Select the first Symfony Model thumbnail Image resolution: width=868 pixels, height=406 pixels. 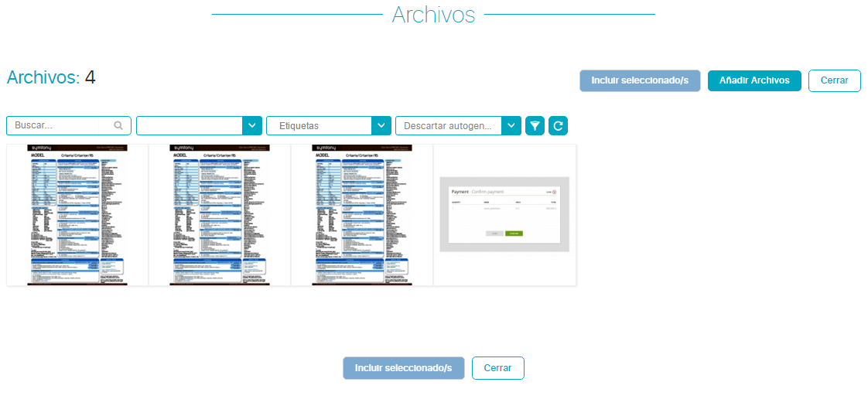(x=77, y=214)
